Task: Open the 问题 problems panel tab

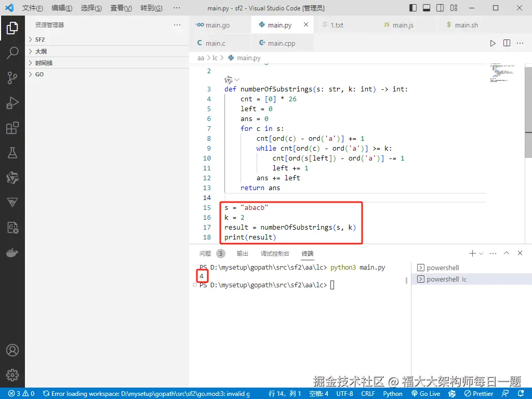Action: coord(205,254)
